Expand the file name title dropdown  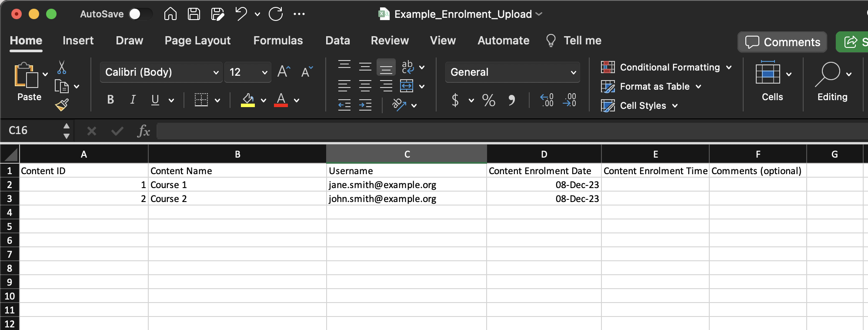pyautogui.click(x=539, y=14)
